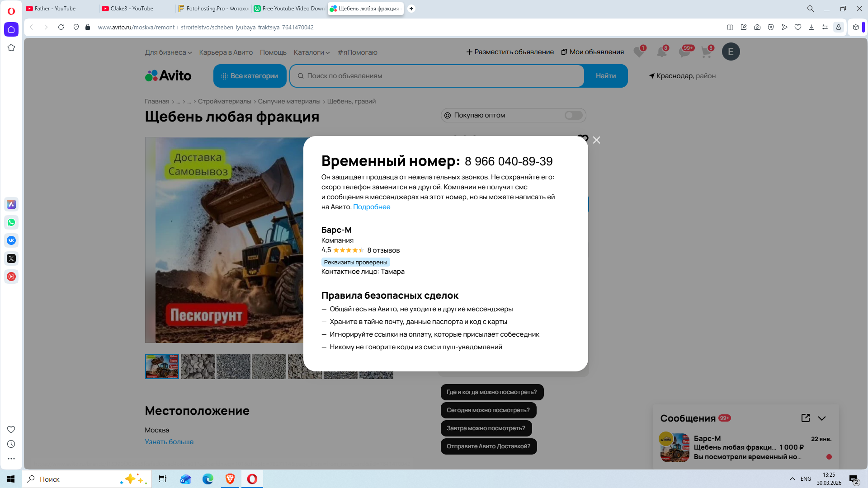Open Avito notifications bell

click(661, 52)
